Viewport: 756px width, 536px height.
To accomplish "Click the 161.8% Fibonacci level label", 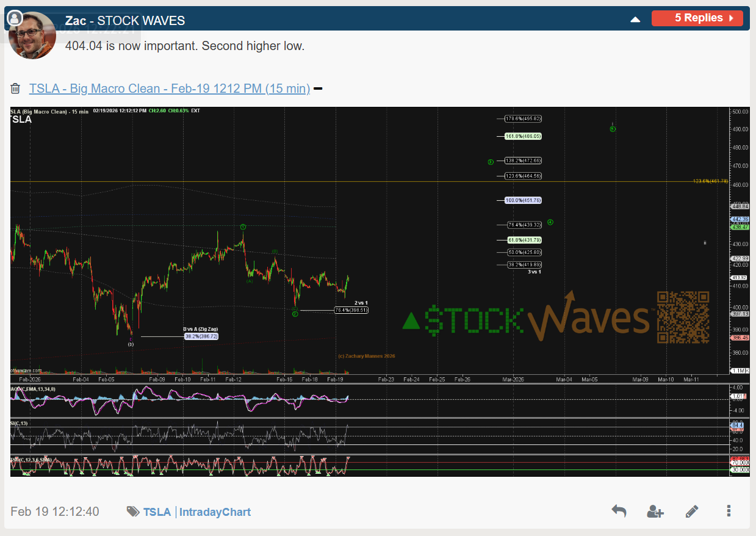I will click(523, 136).
